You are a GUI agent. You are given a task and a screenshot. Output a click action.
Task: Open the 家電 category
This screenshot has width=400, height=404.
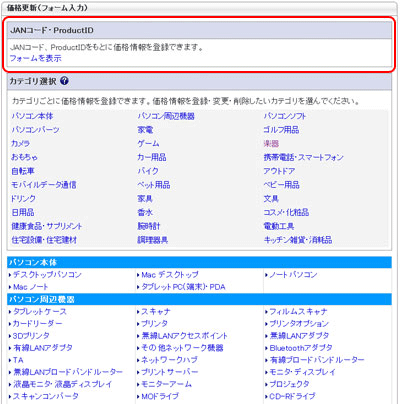[x=145, y=130]
